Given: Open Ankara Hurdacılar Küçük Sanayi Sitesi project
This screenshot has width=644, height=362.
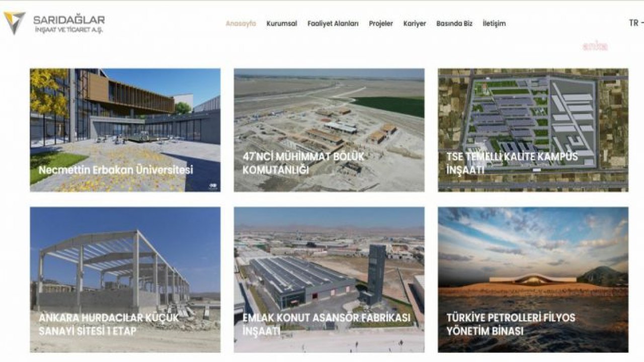Looking at the screenshot, I should coord(125,280).
